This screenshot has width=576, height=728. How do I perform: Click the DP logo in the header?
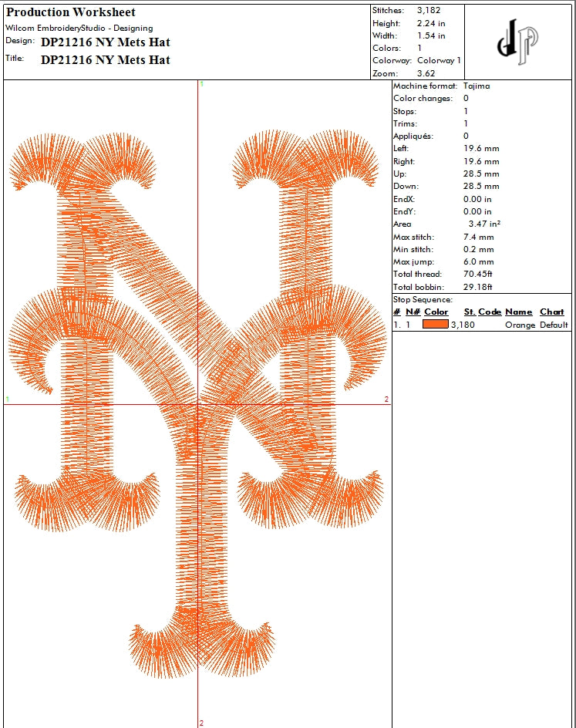tap(517, 42)
